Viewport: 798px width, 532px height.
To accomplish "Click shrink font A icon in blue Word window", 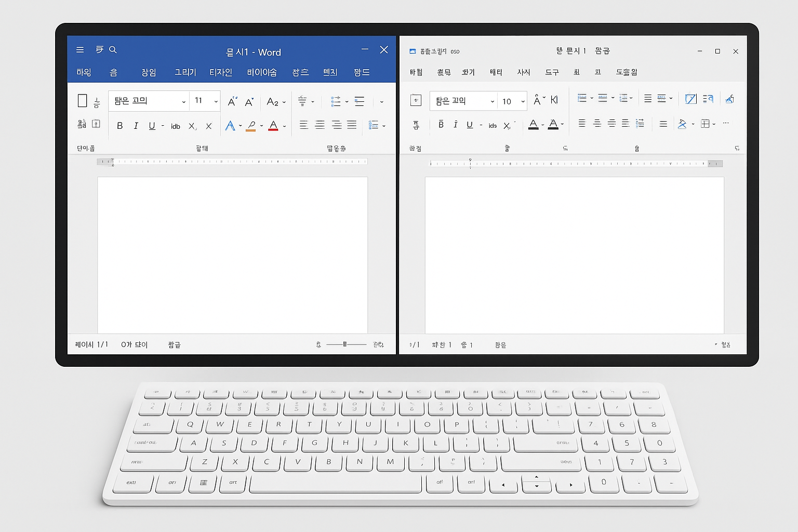I will [249, 101].
